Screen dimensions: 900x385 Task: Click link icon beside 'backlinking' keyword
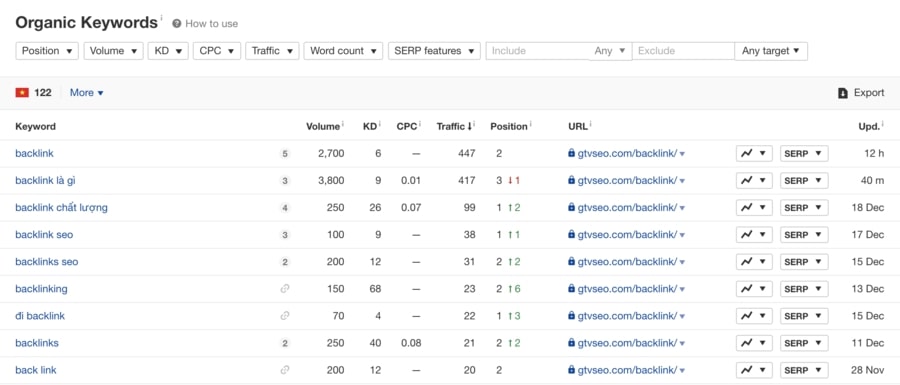click(285, 289)
